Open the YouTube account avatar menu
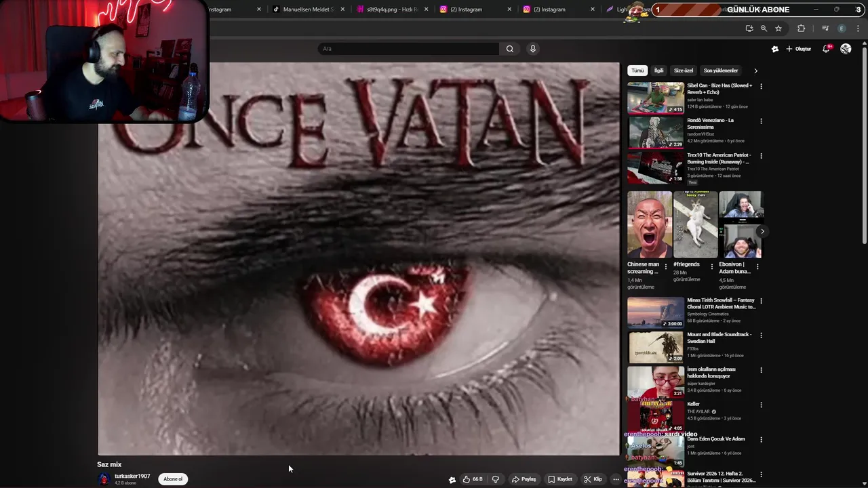 [x=846, y=49]
